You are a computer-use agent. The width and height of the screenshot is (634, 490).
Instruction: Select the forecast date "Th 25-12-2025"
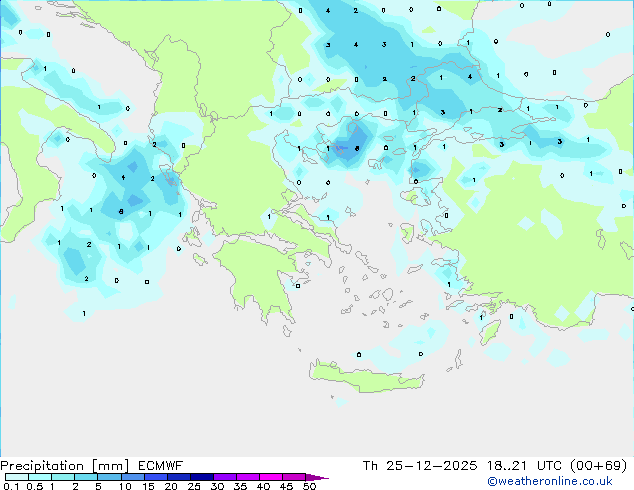[x=420, y=466]
